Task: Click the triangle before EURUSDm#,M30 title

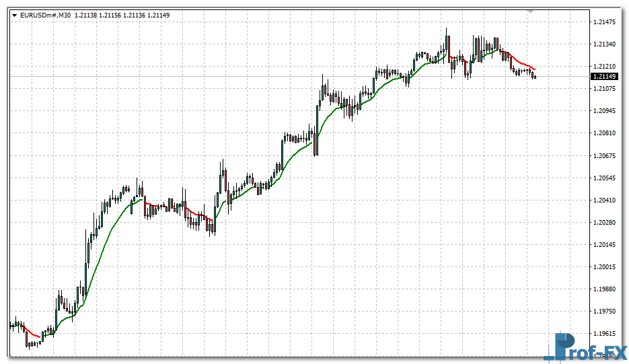Action: click(14, 15)
